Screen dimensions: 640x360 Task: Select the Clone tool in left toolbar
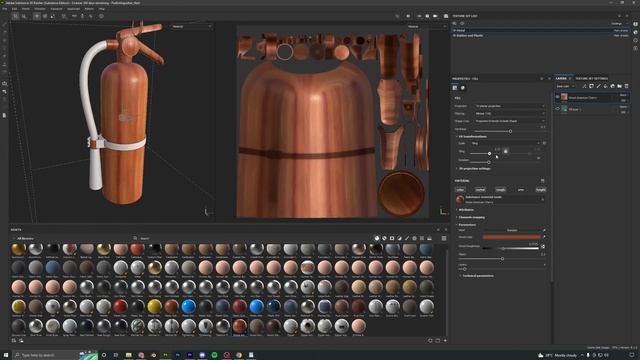click(x=4, y=64)
